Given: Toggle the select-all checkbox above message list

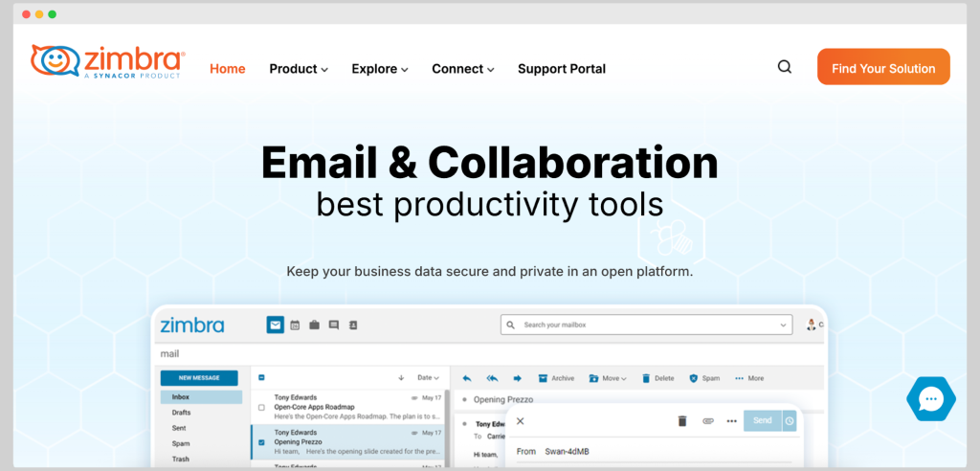Looking at the screenshot, I should coord(261,378).
